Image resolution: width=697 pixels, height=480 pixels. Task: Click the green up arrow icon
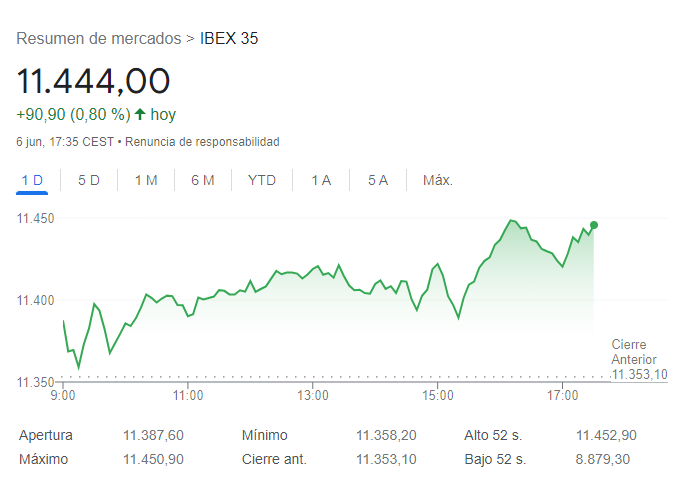click(x=140, y=114)
